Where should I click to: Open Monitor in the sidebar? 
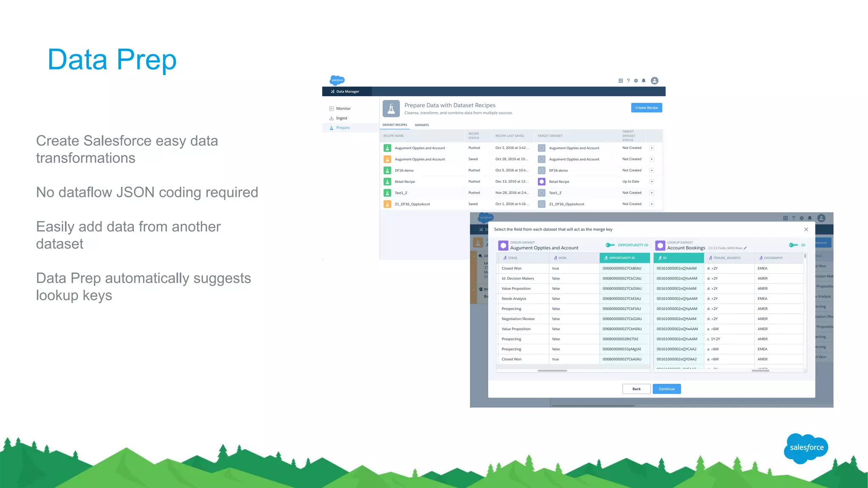coord(343,108)
